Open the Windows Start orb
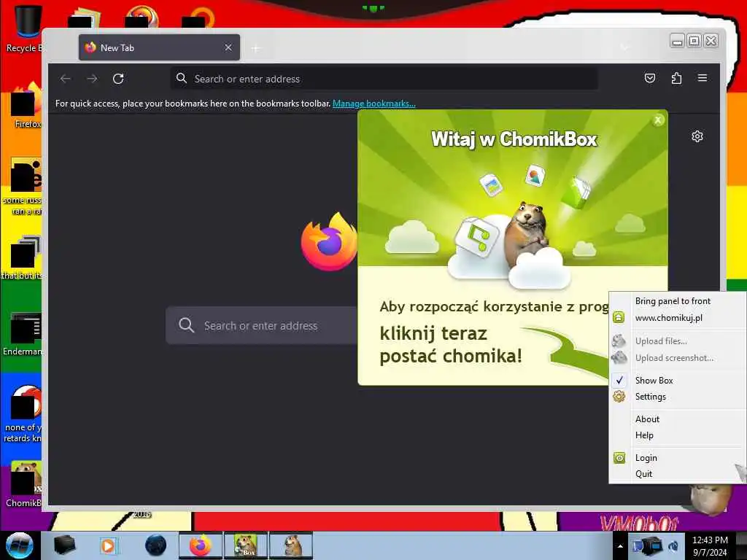This screenshot has height=560, width=747. pos(19,545)
